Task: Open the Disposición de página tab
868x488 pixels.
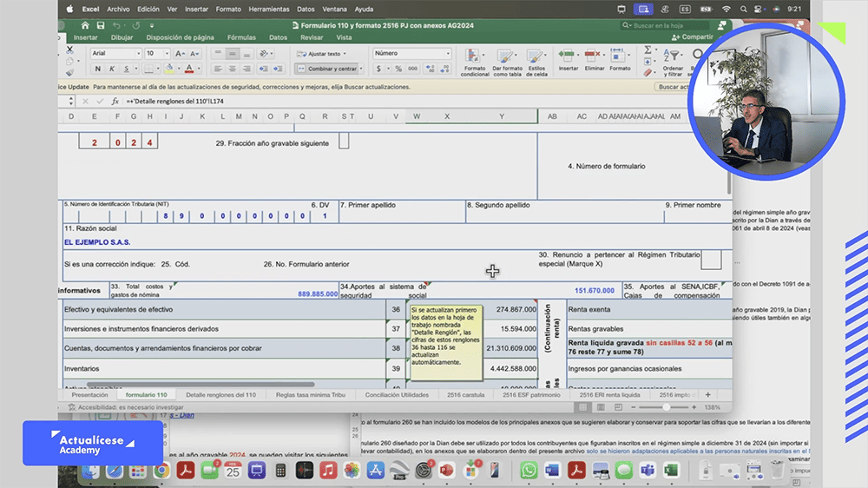Action: tap(180, 37)
